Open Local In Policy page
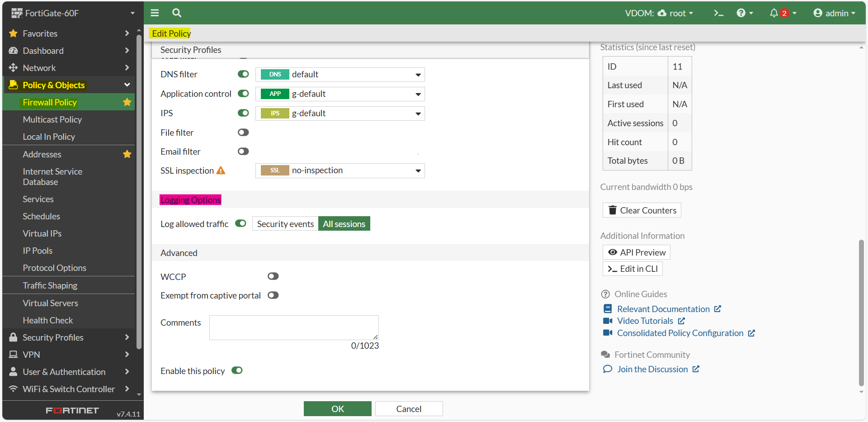Screen dimensions: 868x422 pyautogui.click(x=49, y=137)
